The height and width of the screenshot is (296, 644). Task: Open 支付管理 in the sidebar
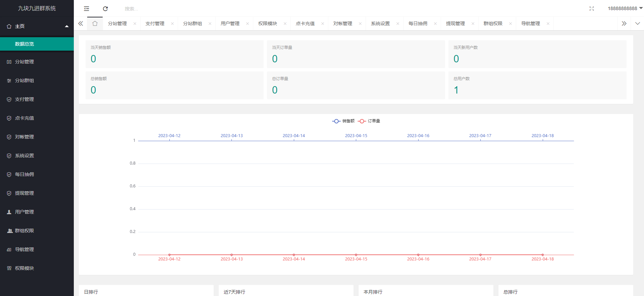[x=37, y=99]
